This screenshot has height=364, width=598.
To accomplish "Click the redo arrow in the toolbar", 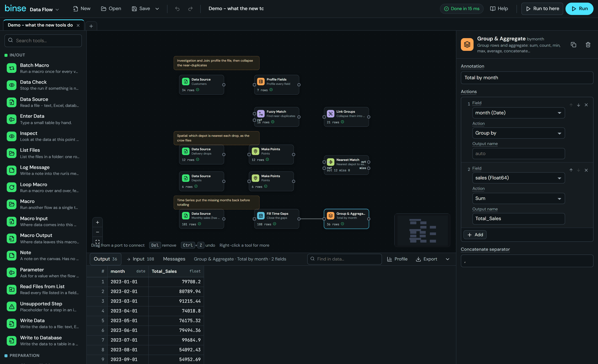I will click(190, 9).
